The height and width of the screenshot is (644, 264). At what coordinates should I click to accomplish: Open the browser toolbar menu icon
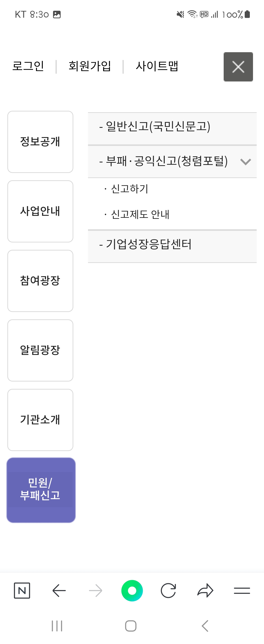[242, 591]
